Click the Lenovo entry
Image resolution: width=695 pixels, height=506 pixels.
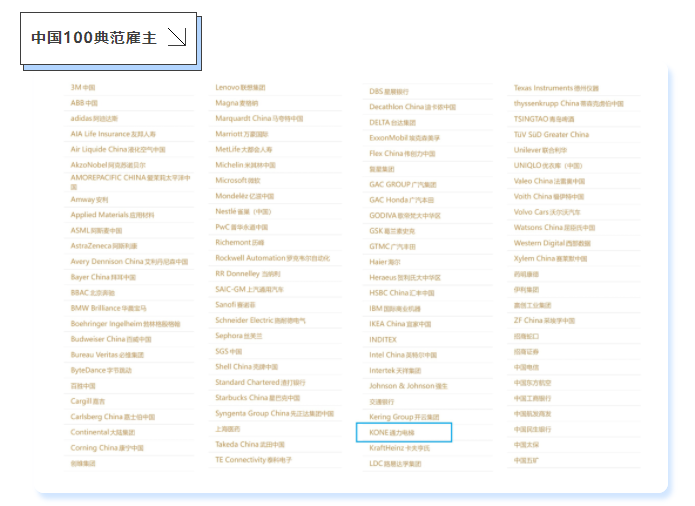[x=240, y=87]
